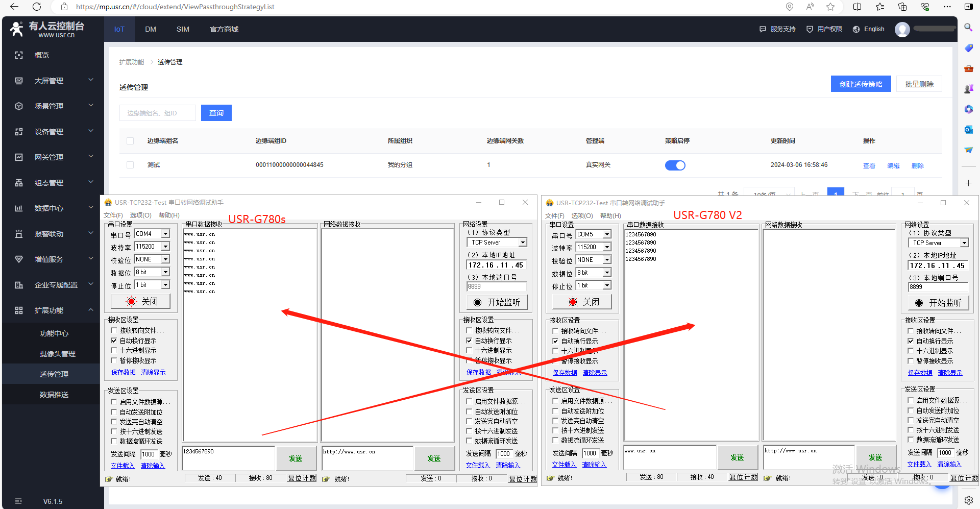This screenshot has width=980, height=509.
Task: Click the 用户权限 shield icon
Action: [809, 29]
